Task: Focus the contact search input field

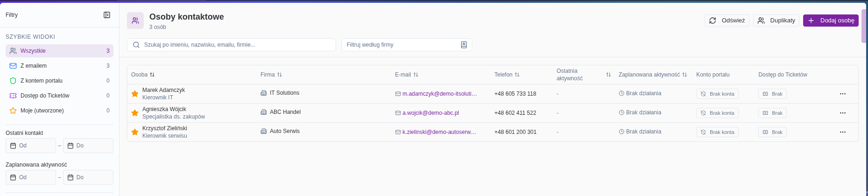Action: pos(231,45)
